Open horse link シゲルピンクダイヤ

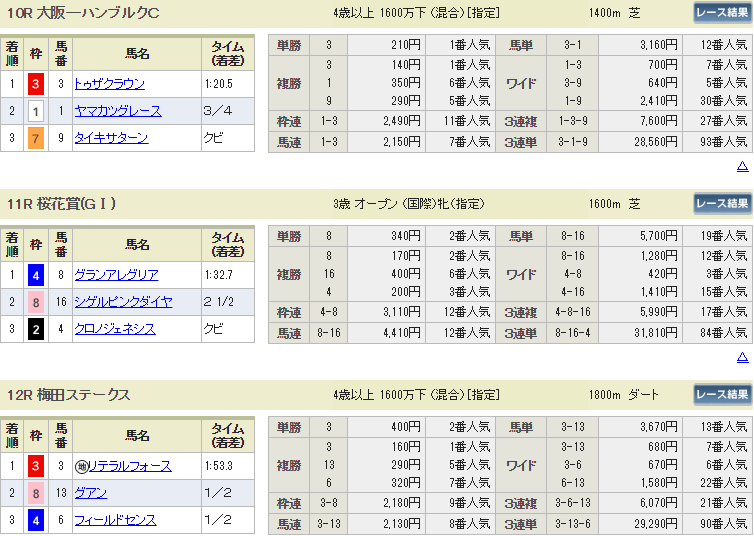click(x=123, y=302)
